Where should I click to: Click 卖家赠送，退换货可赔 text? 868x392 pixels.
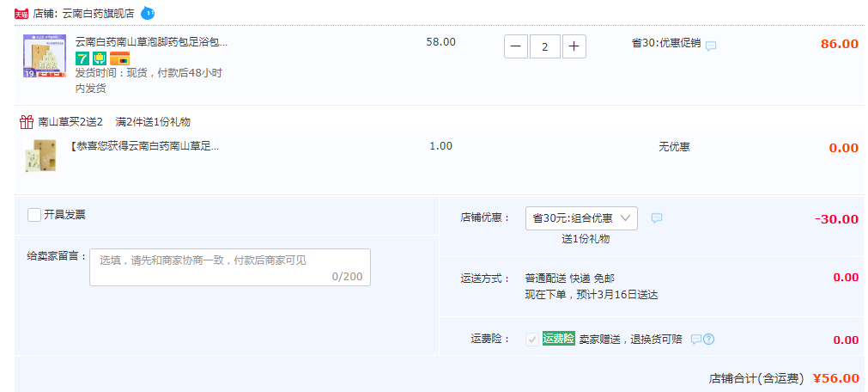coord(630,340)
